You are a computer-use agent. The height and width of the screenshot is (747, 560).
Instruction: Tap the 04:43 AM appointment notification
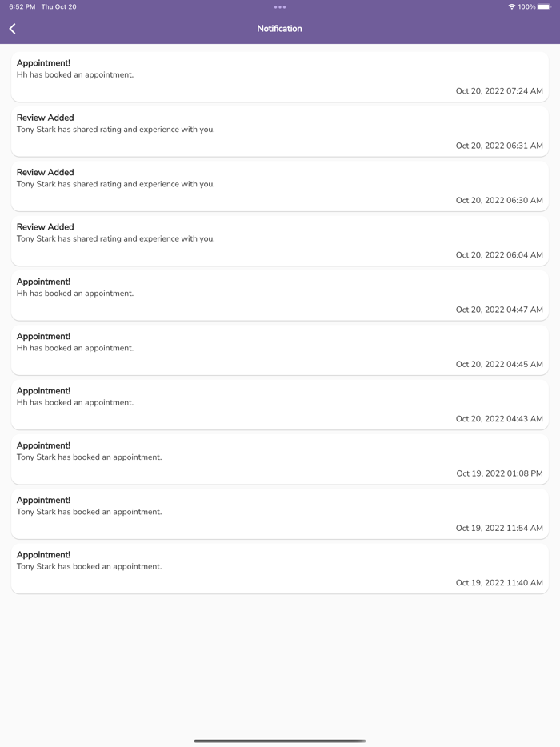click(279, 405)
